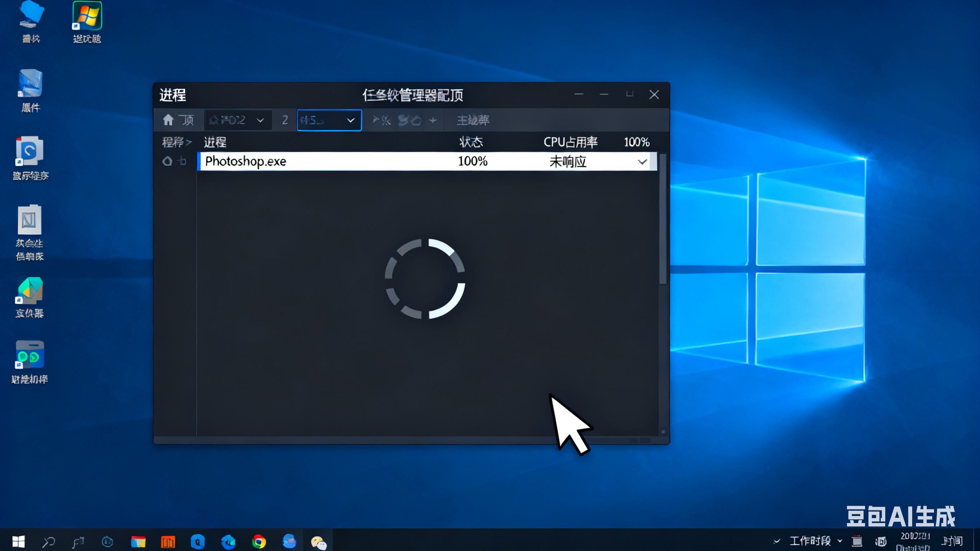980x551 pixels.
Task: Open the Edge browser from the taskbar
Action: click(229, 541)
